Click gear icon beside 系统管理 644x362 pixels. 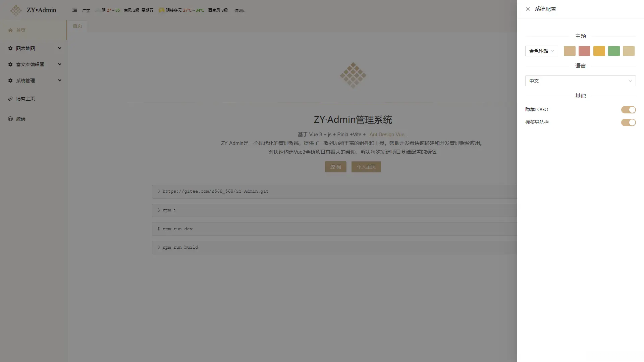(10, 81)
